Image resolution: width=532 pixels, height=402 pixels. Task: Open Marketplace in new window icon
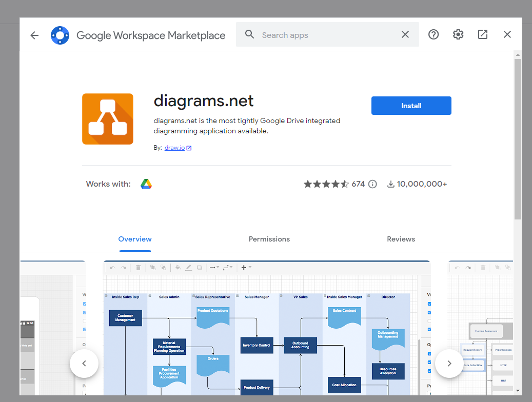coord(482,34)
